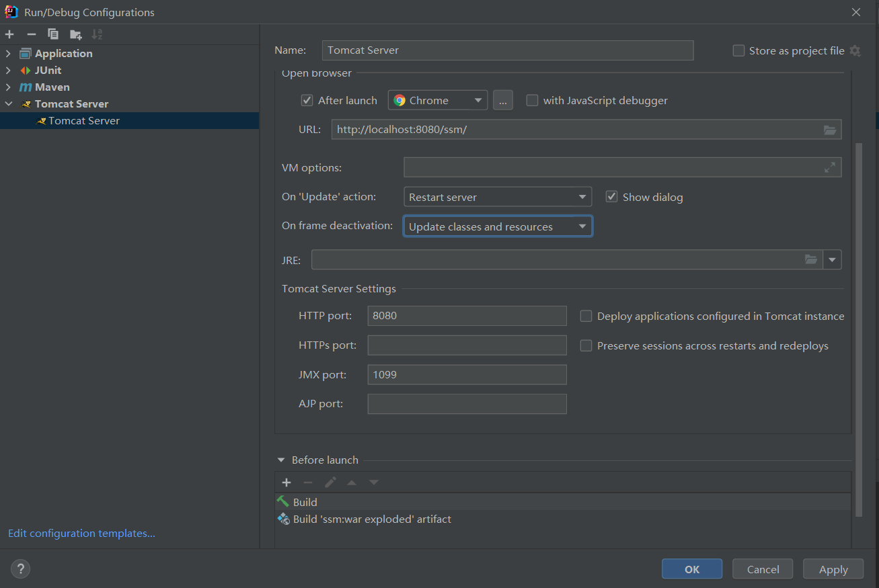Enable Deploy applications configured in Tomcat instance
This screenshot has width=879, height=588.
(x=586, y=316)
